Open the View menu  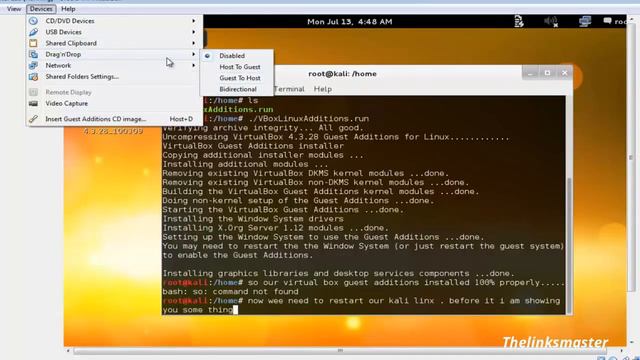click(14, 9)
